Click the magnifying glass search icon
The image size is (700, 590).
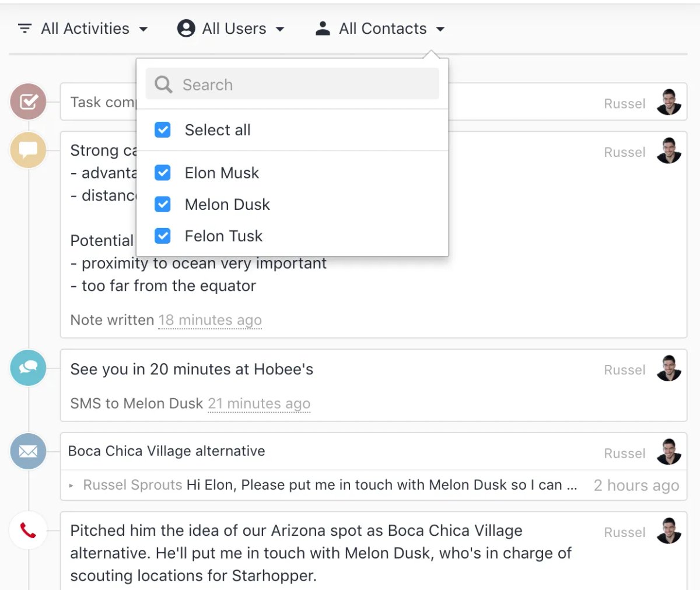coord(163,85)
